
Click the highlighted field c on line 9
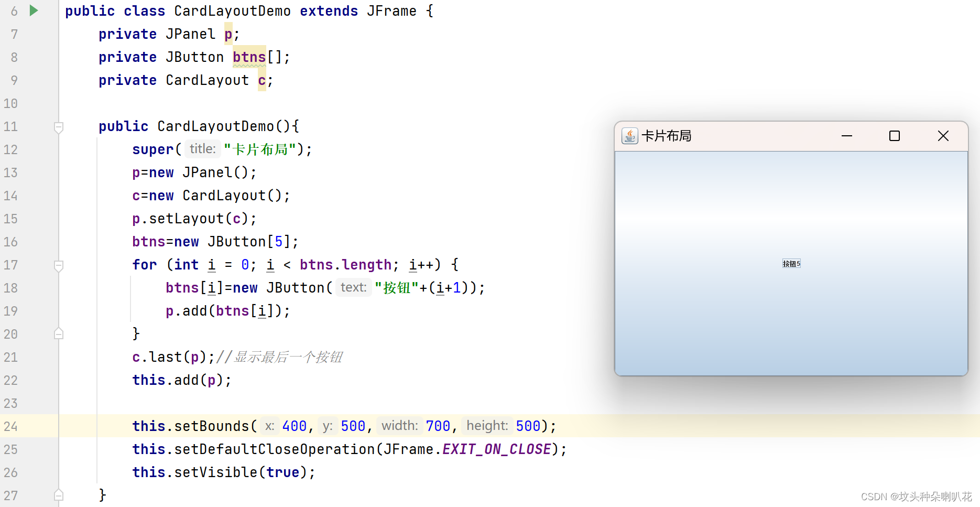coord(262,80)
